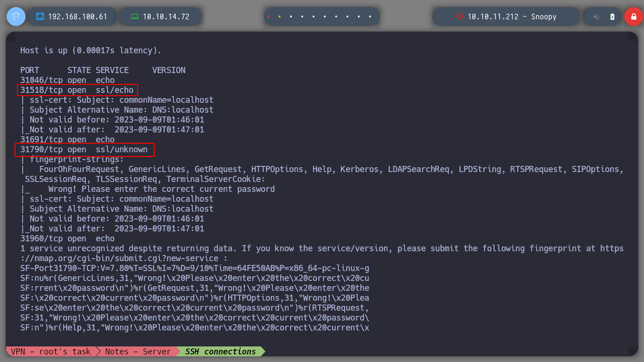
Task: Click the VERSION column header
Action: (169, 70)
